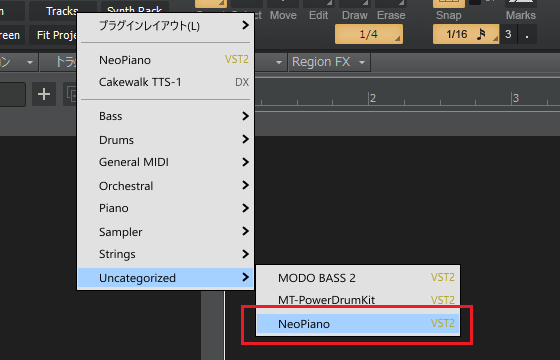Toggle the Snap button

point(449,11)
